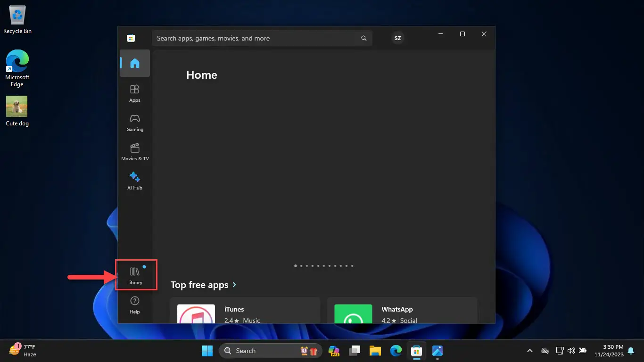Open the Help section in sidebar
The width and height of the screenshot is (644, 362).
[135, 305]
